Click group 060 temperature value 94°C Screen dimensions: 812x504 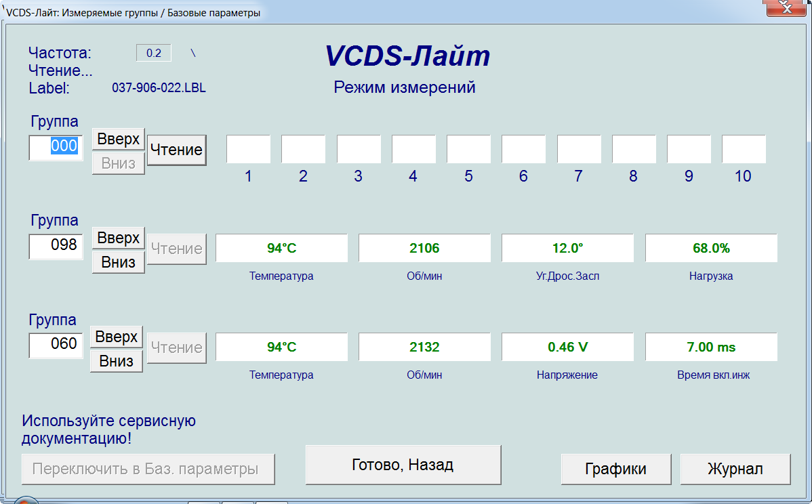coord(282,348)
